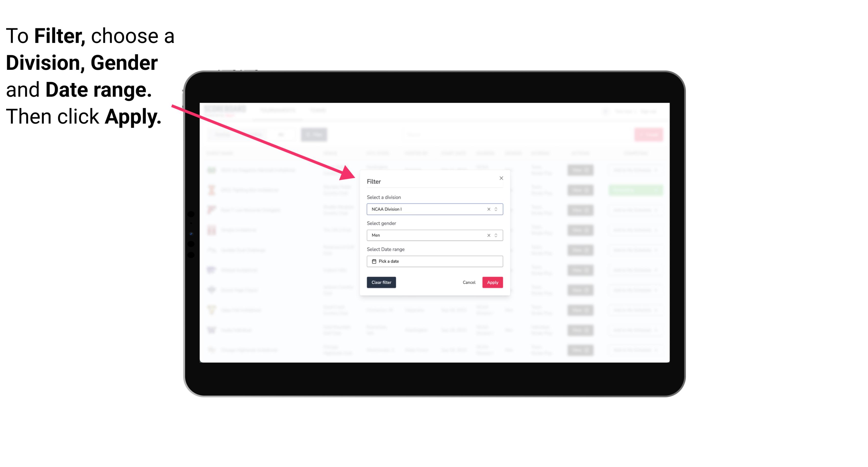Screen dimensions: 868x467
Task: Remove Men gender selection with X
Action: click(x=488, y=235)
